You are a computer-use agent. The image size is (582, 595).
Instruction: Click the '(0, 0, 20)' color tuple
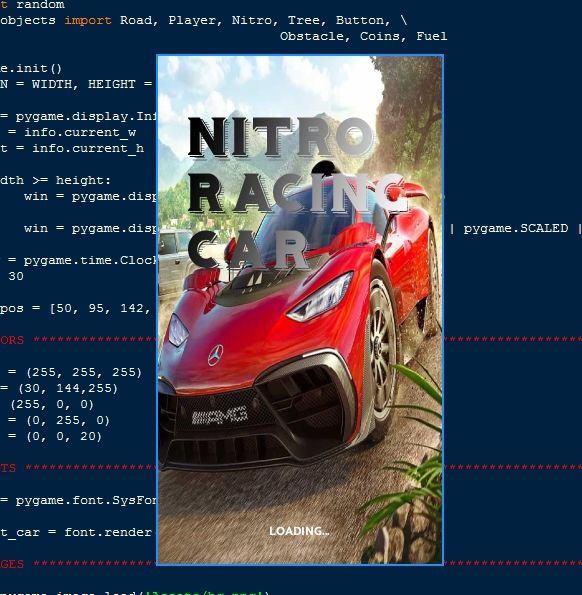[64, 436]
